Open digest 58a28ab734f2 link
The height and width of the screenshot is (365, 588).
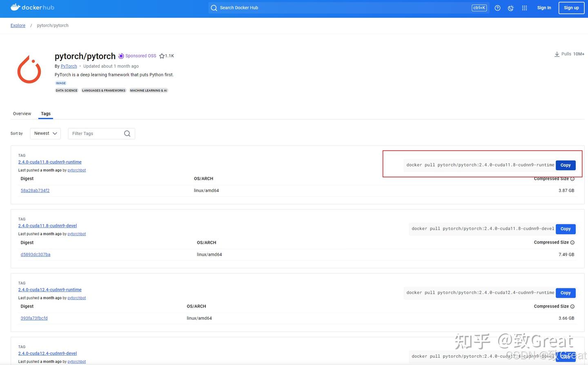click(35, 190)
